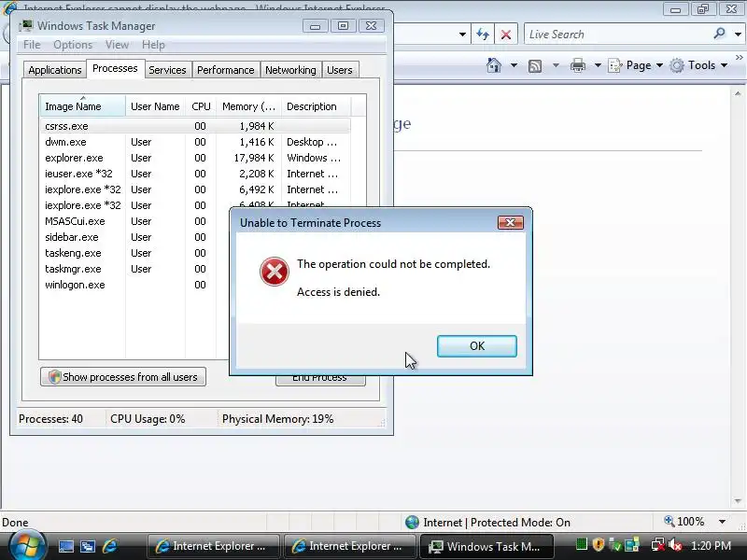Open the Page menu in Internet Explorer

pyautogui.click(x=636, y=65)
